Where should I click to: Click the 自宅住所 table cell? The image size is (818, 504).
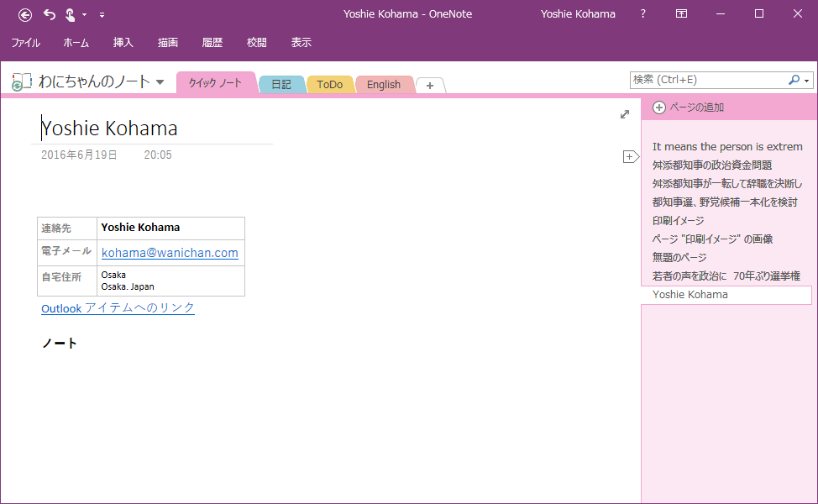[67, 281]
